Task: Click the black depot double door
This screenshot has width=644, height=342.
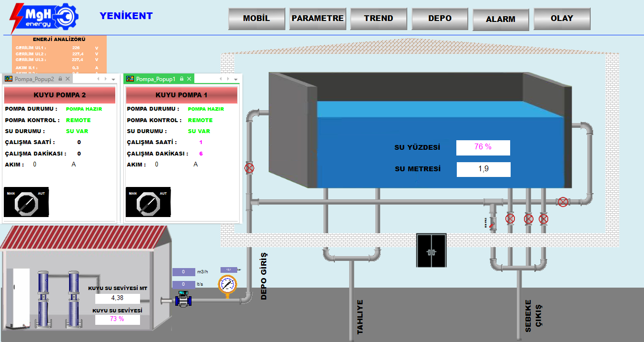Action: tap(431, 250)
